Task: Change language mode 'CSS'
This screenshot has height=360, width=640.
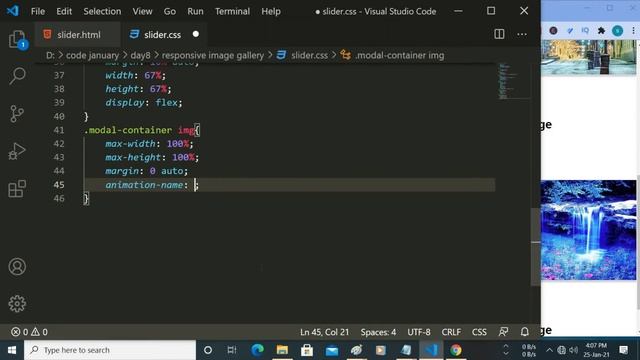Action: tap(479, 332)
